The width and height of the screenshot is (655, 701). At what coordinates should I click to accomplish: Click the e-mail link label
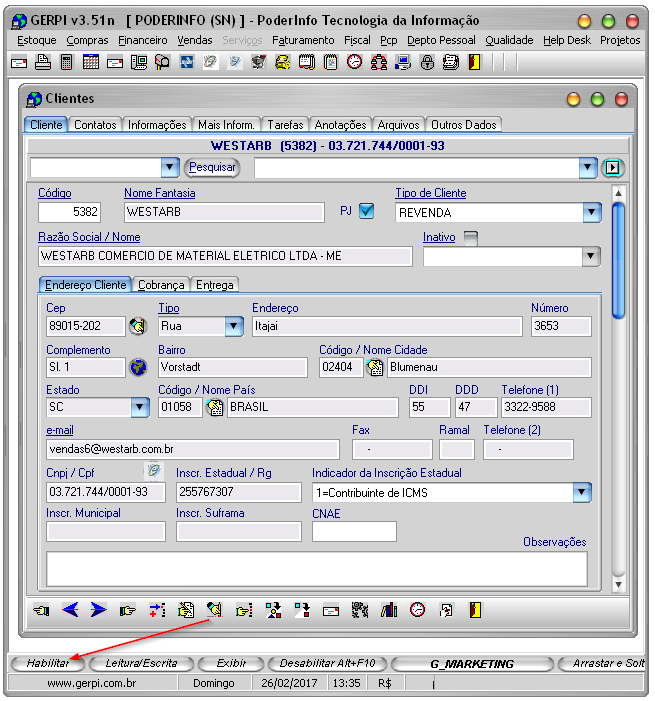click(x=59, y=430)
